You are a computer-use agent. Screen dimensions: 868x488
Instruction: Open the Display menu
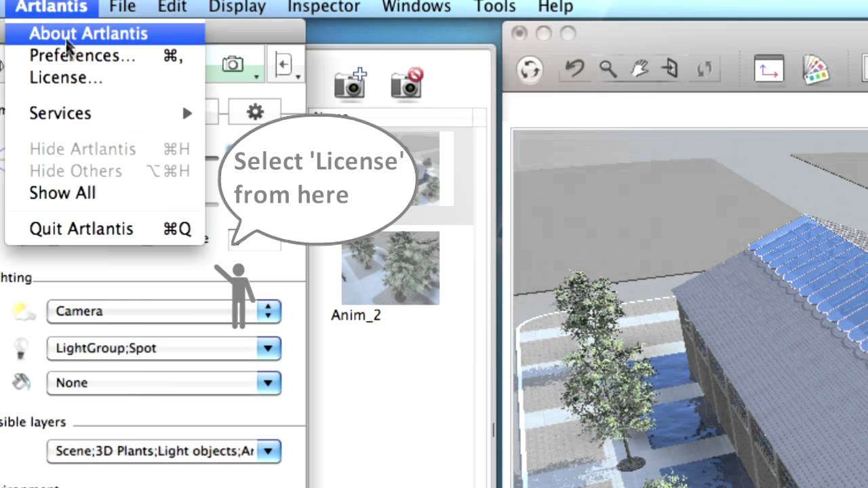click(x=237, y=7)
